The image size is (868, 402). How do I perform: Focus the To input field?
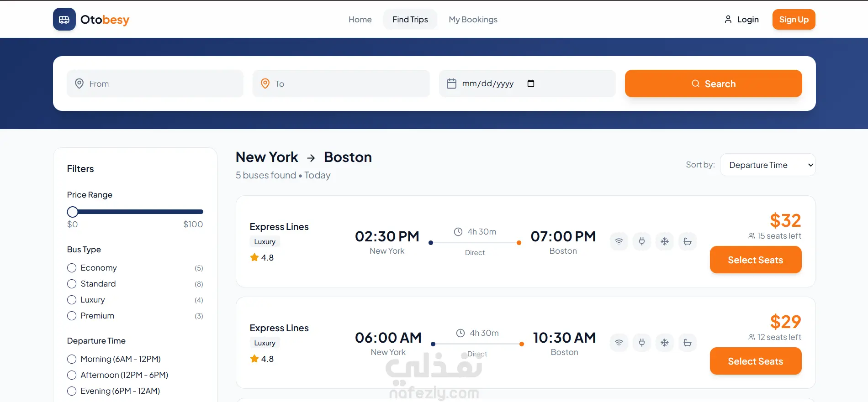click(341, 84)
